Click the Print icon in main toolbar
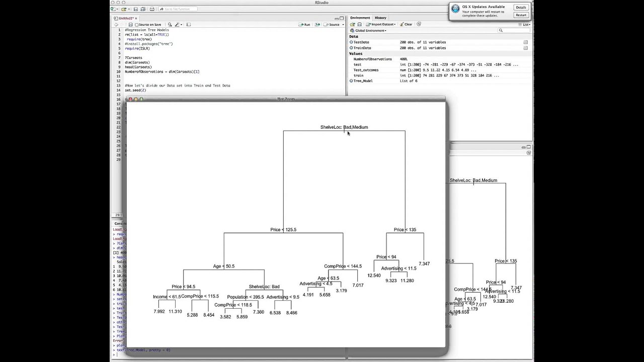The height and width of the screenshot is (362, 644). tap(152, 9)
